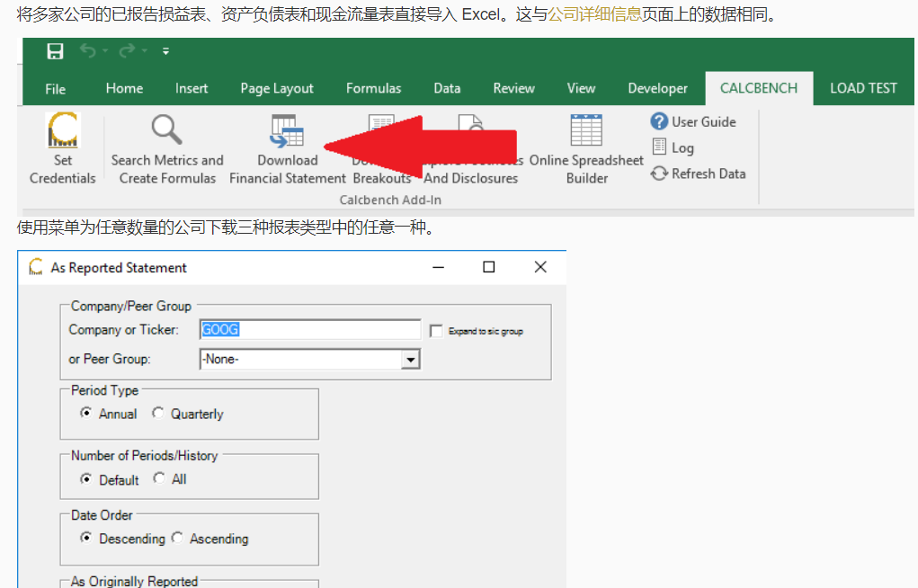Viewport: 918px width, 588px height.
Task: Maximize the As Reported Statement dialog
Action: tap(489, 267)
